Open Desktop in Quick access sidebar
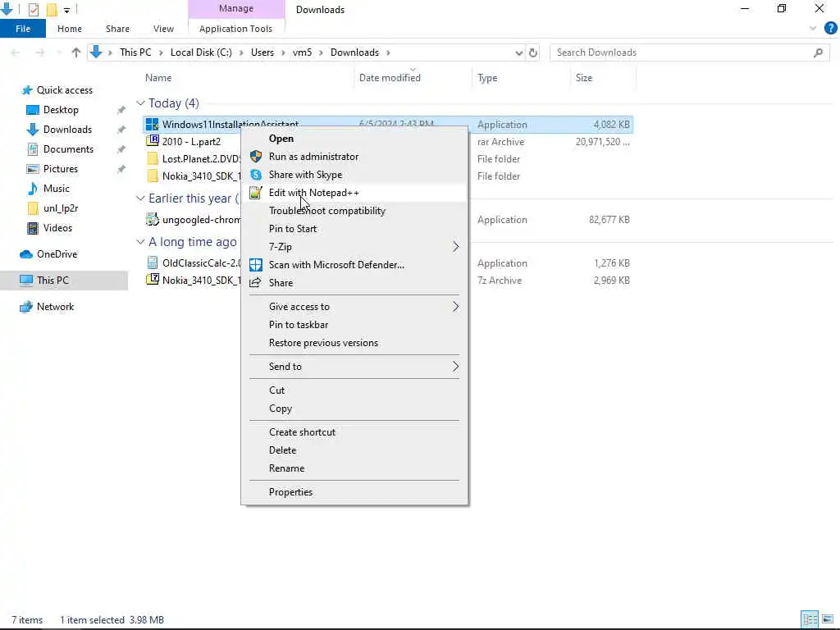Image resolution: width=840 pixels, height=630 pixels. tap(61, 110)
